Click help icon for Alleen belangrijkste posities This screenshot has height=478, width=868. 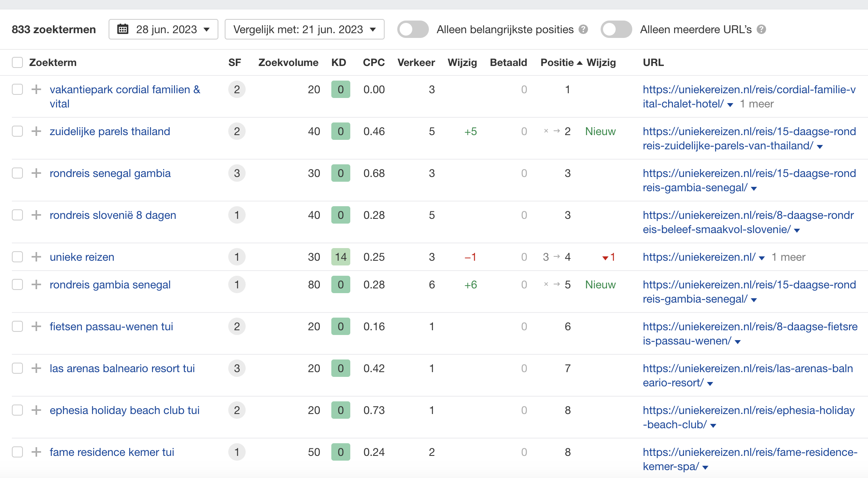(583, 29)
